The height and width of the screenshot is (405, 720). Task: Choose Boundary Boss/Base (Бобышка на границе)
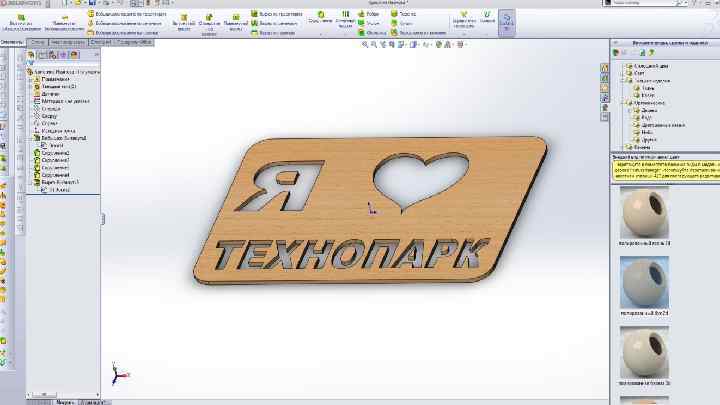click(x=123, y=33)
